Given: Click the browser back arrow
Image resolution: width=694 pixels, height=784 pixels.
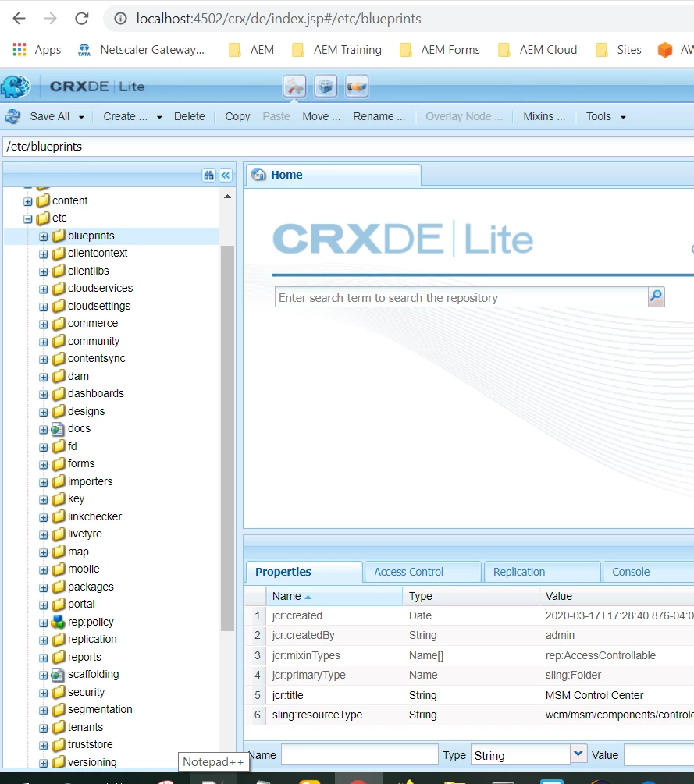Looking at the screenshot, I should point(19,19).
